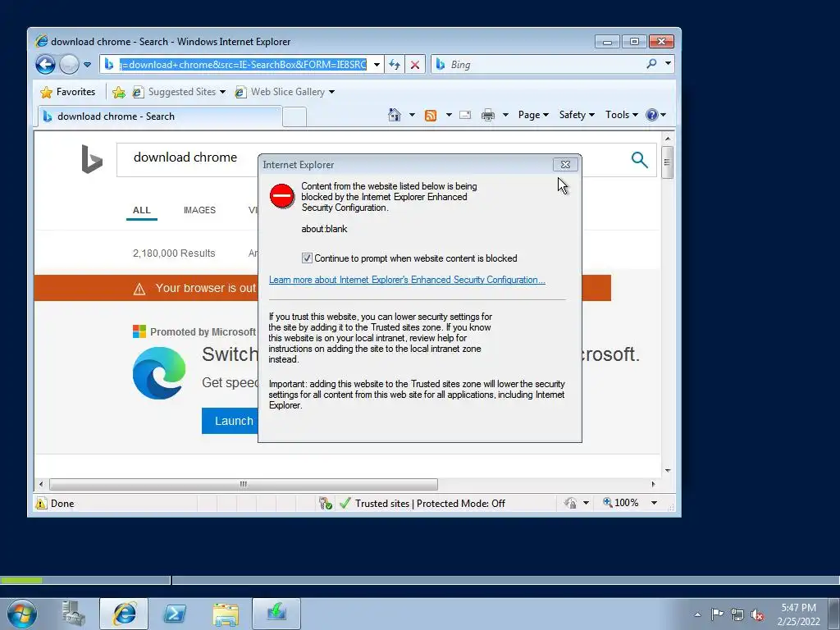Click the Action Center flag tray icon
Image resolution: width=840 pixels, height=630 pixels.
pyautogui.click(x=717, y=614)
